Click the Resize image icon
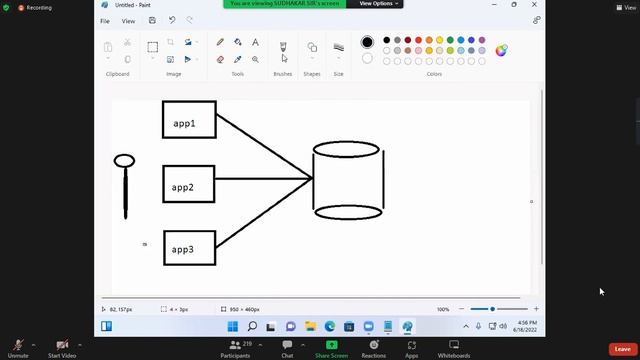This screenshot has width=640, height=360. 170,60
